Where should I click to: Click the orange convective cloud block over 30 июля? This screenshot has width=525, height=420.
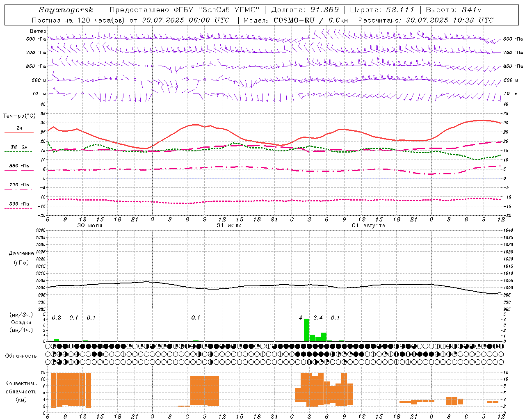coord(71,390)
